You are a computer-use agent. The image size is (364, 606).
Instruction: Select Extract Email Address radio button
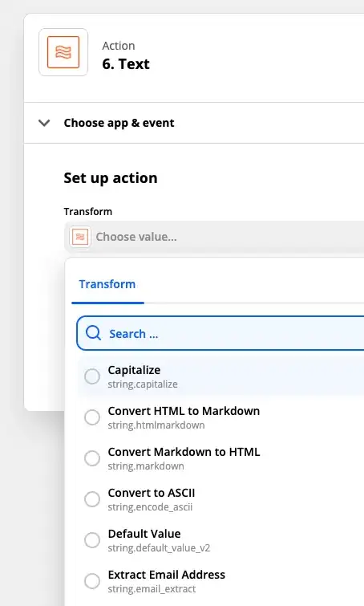point(92,581)
